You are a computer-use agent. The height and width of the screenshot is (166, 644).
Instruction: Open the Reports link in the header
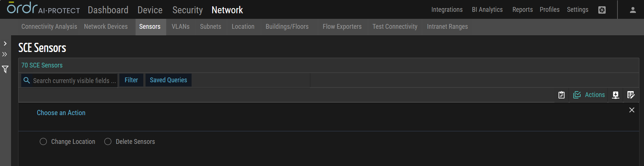click(522, 10)
